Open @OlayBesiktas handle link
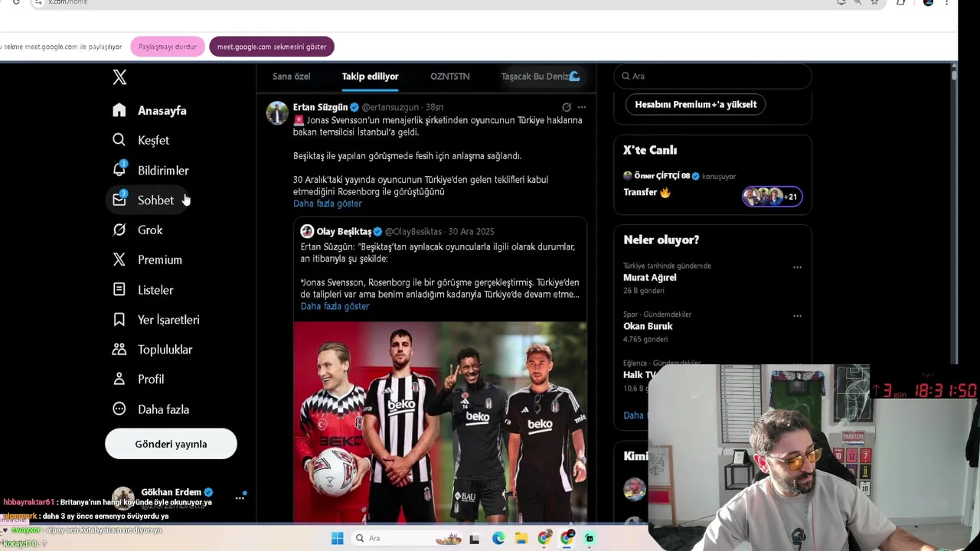980x551 pixels. coord(413,231)
